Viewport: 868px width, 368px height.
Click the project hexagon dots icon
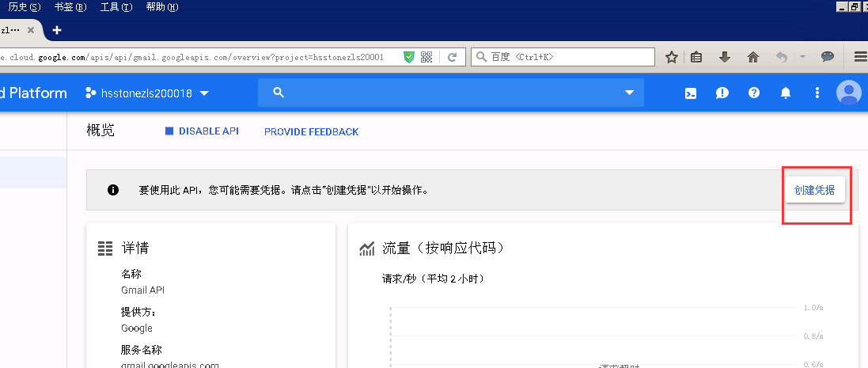(91, 93)
